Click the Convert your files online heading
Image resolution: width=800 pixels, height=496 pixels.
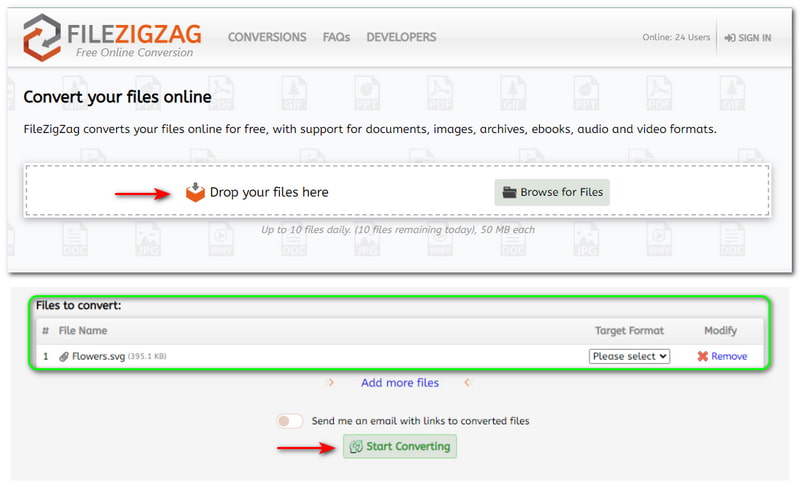[x=117, y=97]
